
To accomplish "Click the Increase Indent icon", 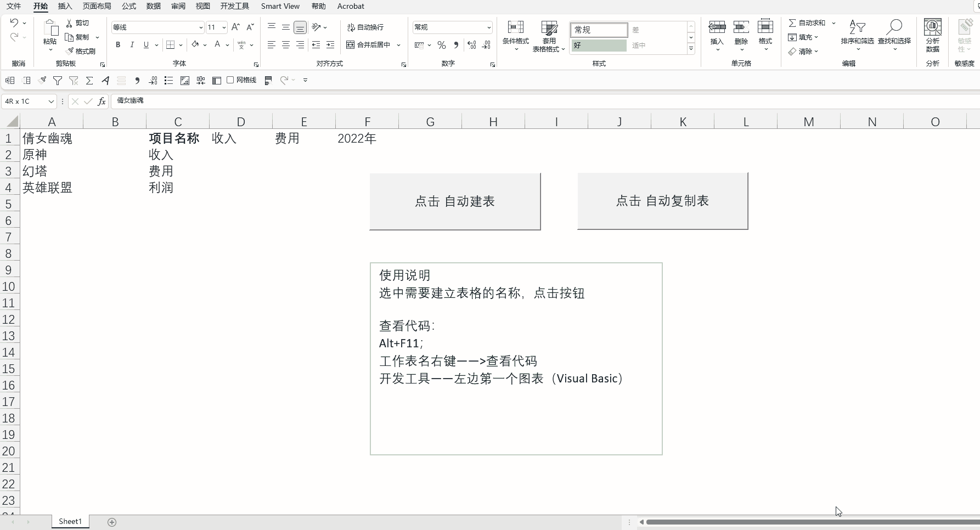I will point(330,45).
